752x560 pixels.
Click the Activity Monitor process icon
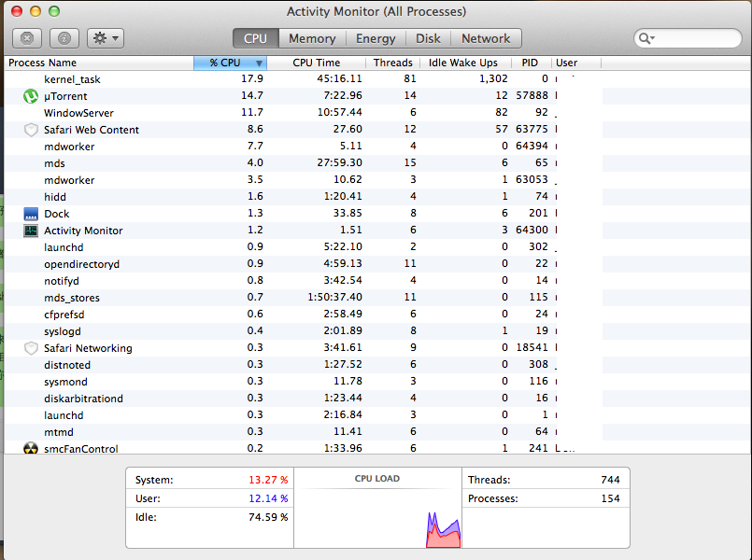click(31, 231)
